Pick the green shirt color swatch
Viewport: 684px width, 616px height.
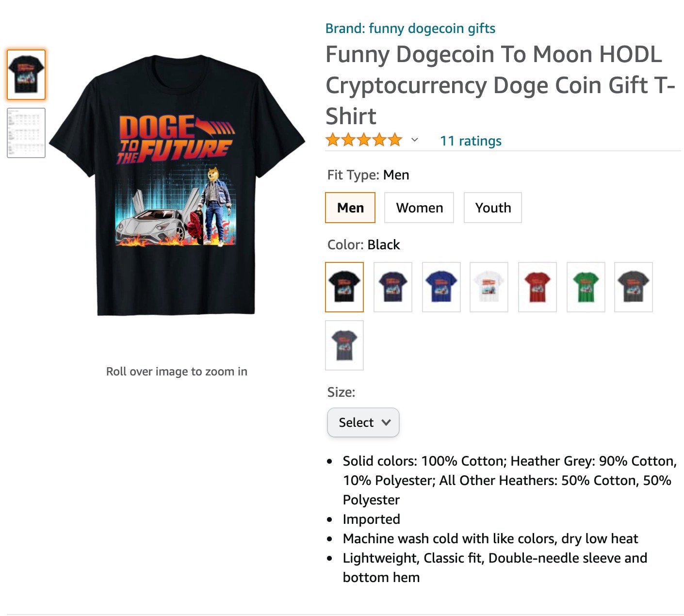coord(586,287)
